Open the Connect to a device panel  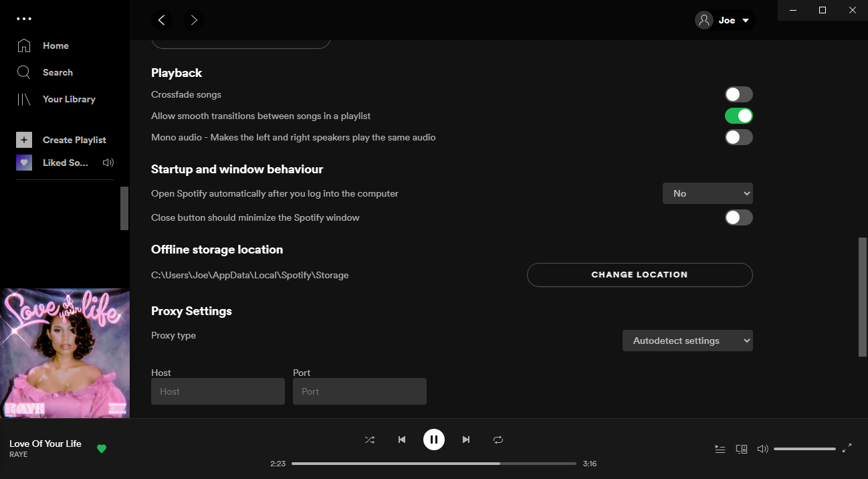tap(742, 448)
